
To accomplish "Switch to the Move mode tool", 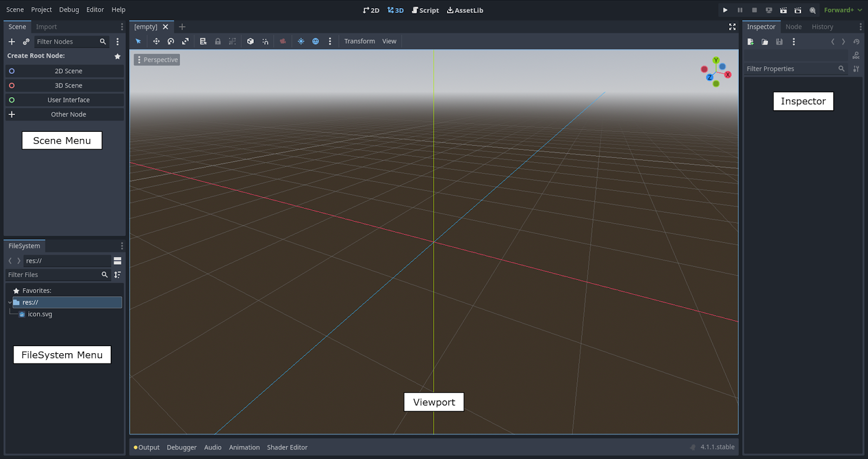I will click(156, 41).
